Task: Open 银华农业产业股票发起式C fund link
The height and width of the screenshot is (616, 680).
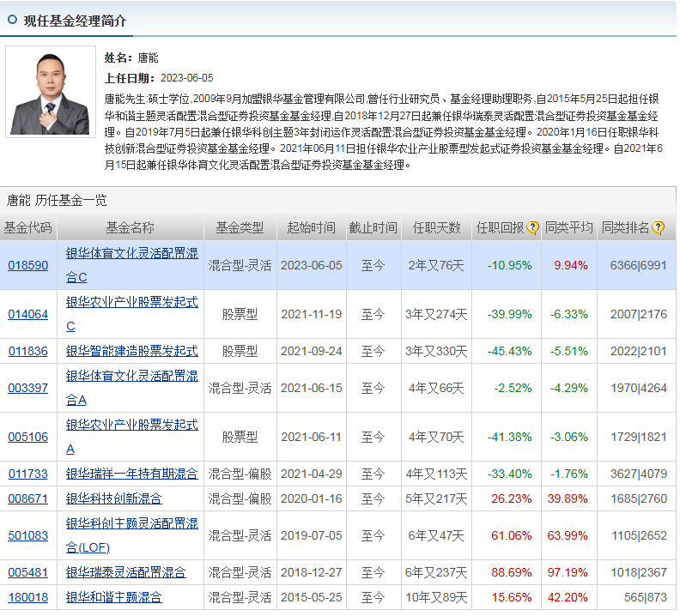Action: (x=132, y=314)
